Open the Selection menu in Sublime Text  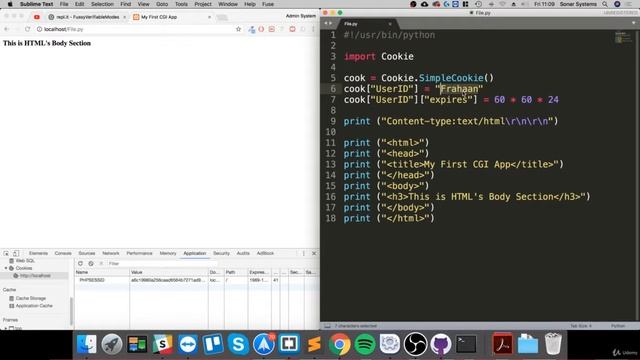pyautogui.click(x=102, y=4)
